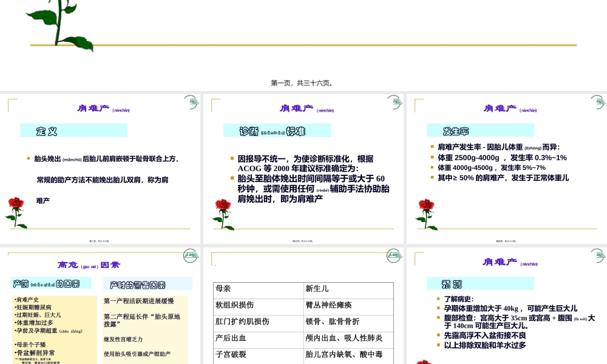Click line 继发性宫缩乏力
Viewport: 607px width, 364px height.
tap(123, 339)
